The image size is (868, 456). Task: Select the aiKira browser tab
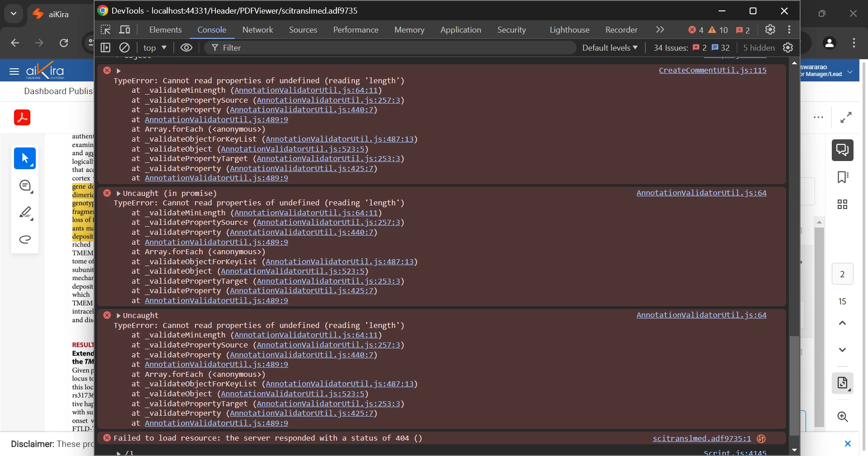pos(61,14)
